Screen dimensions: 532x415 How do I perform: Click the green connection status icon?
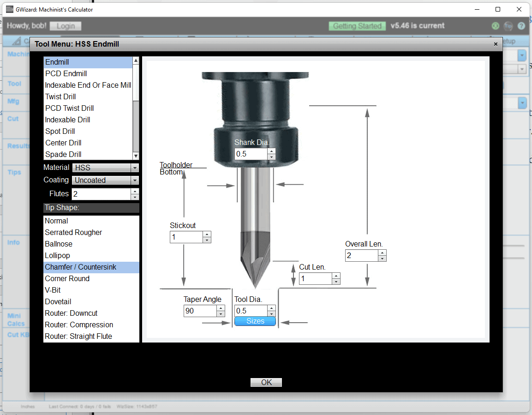point(495,26)
